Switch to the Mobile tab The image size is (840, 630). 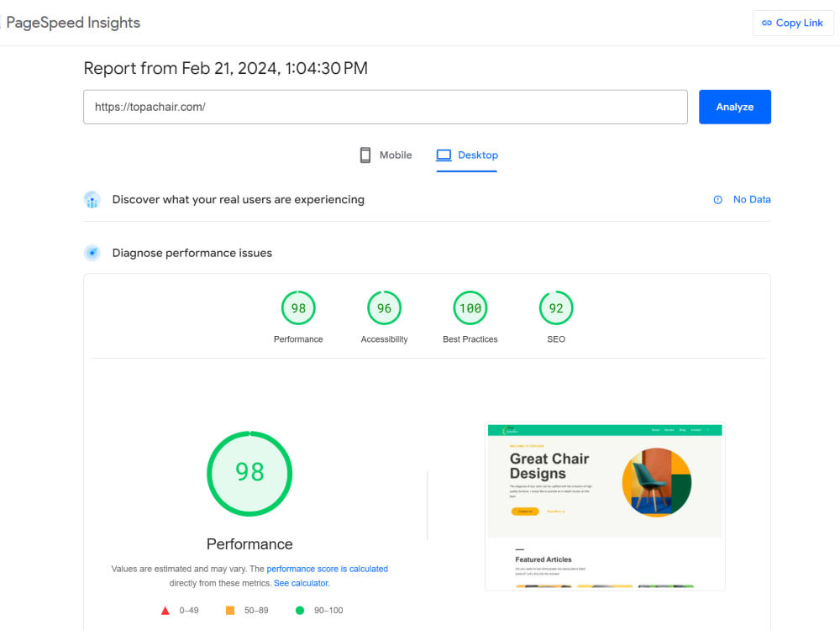[x=386, y=155]
